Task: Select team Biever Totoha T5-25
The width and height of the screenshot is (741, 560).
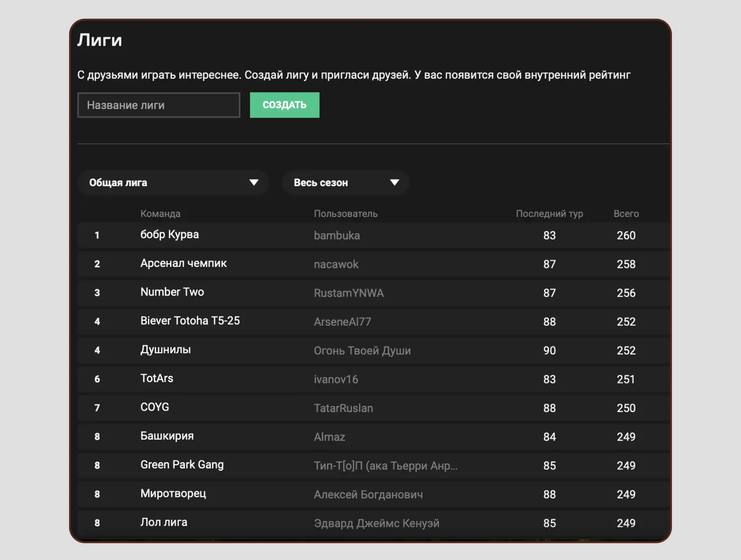Action: pyautogui.click(x=190, y=321)
